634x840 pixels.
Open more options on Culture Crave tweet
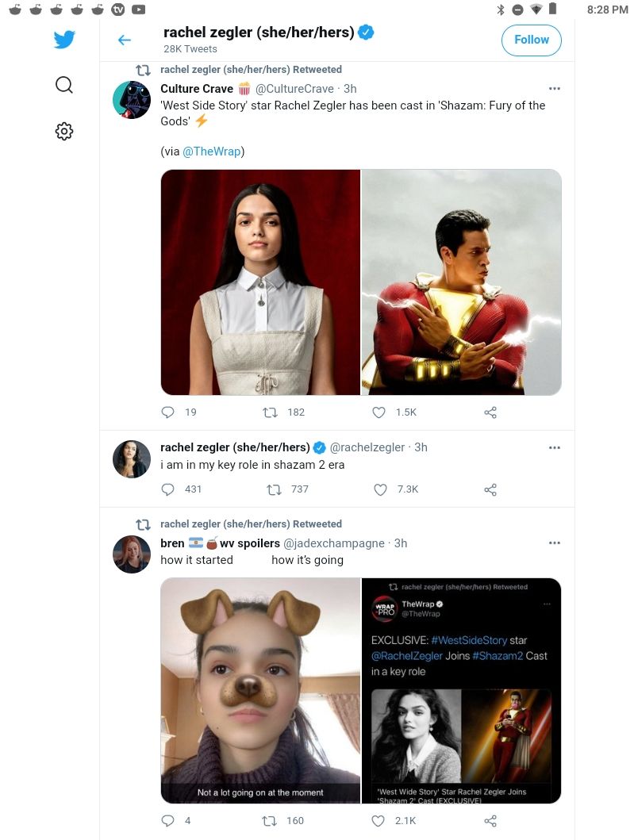tap(555, 89)
